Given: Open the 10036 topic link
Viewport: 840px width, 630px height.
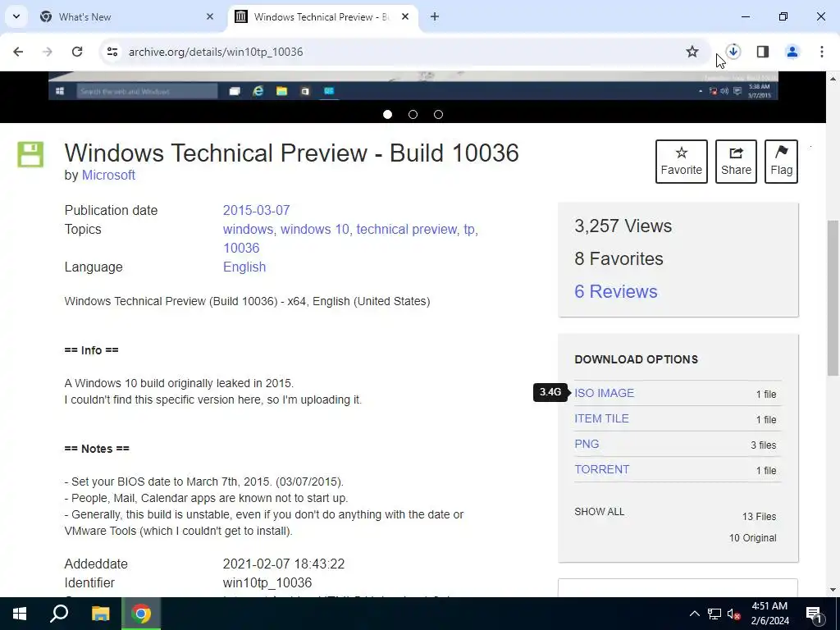Looking at the screenshot, I should click(241, 248).
